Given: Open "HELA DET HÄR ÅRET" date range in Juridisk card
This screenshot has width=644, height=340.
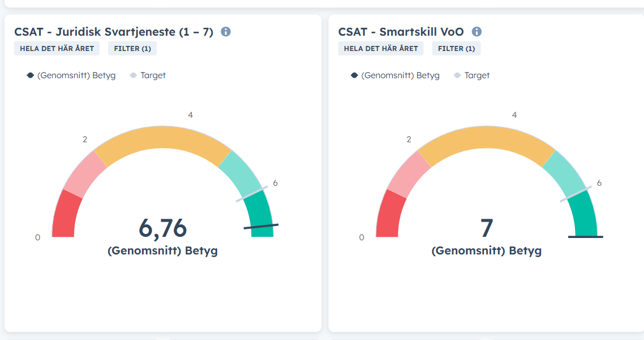Looking at the screenshot, I should coord(57,49).
